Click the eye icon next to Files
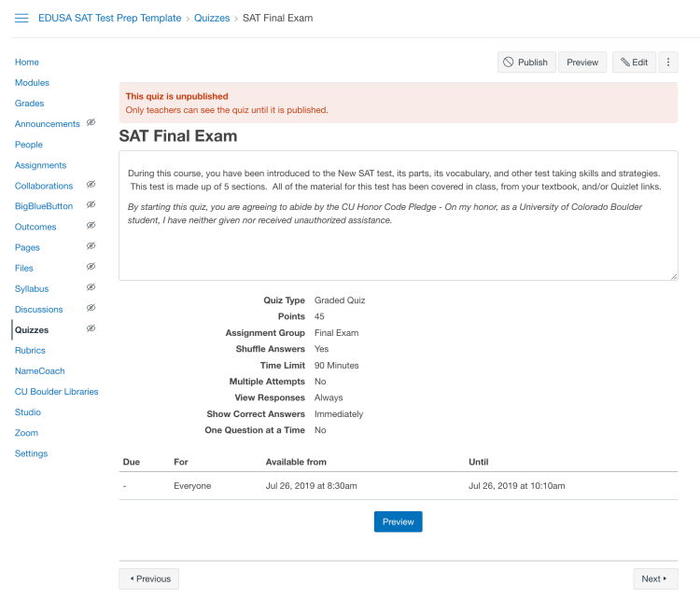The height and width of the screenshot is (599, 700). coord(91,267)
